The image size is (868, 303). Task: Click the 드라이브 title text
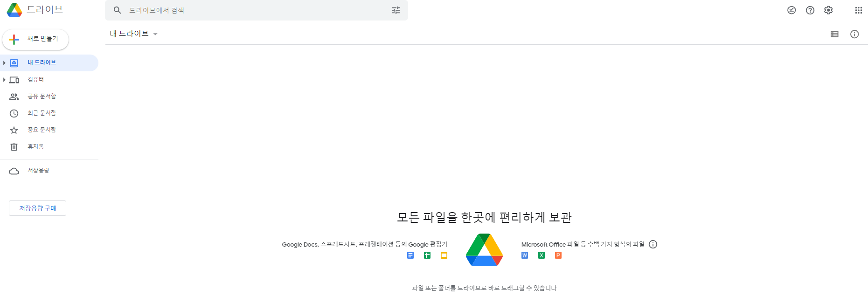pyautogui.click(x=45, y=10)
